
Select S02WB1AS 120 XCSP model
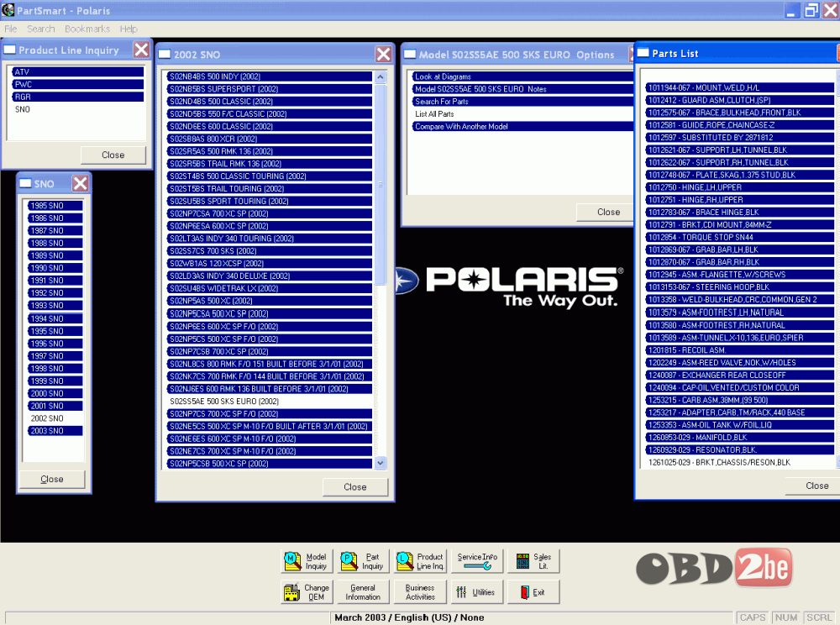click(x=270, y=264)
